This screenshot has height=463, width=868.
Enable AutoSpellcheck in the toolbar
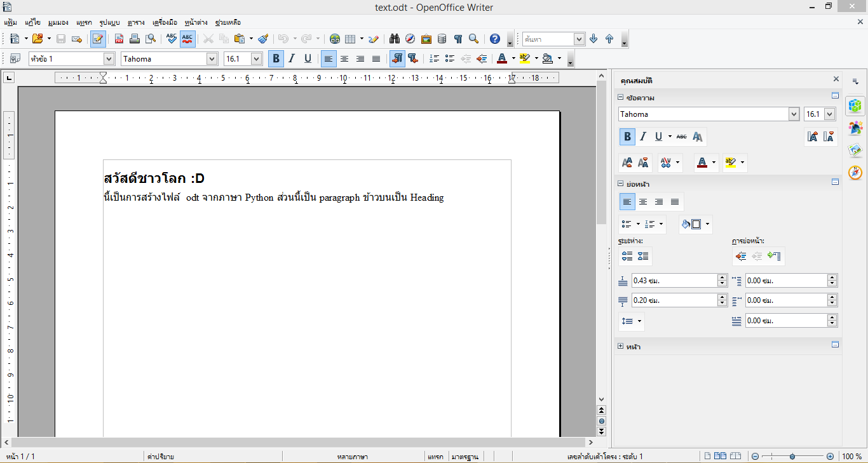coord(187,39)
